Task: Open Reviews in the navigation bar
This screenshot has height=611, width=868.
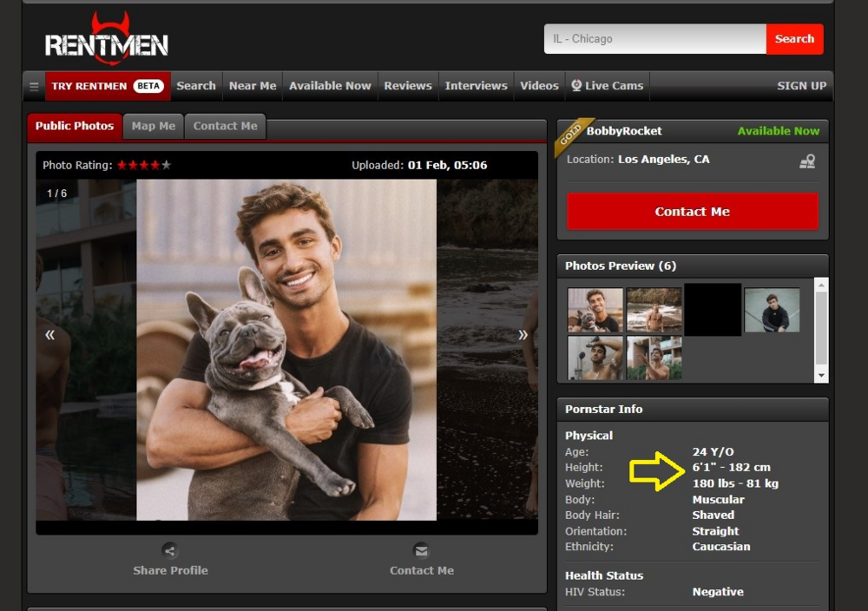Action: (x=408, y=86)
